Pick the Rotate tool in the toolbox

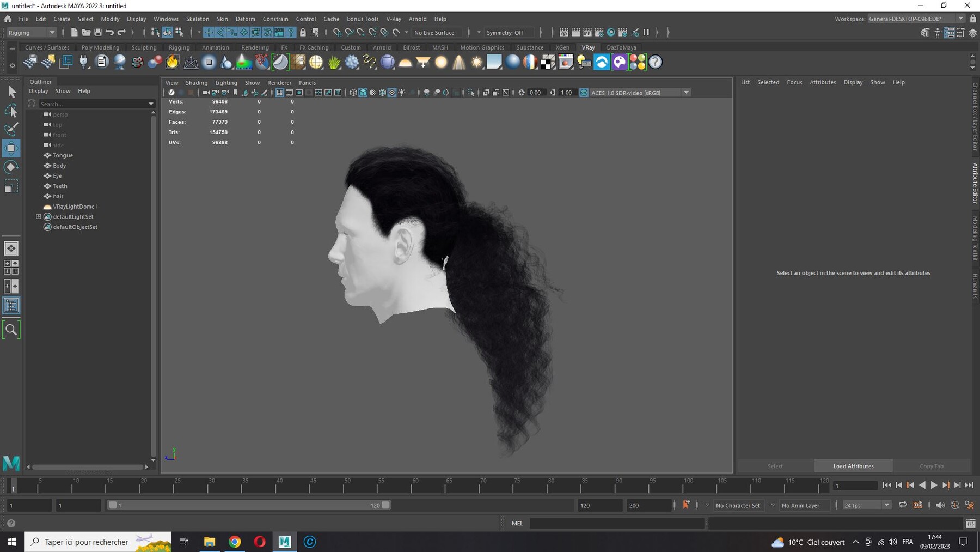(11, 167)
